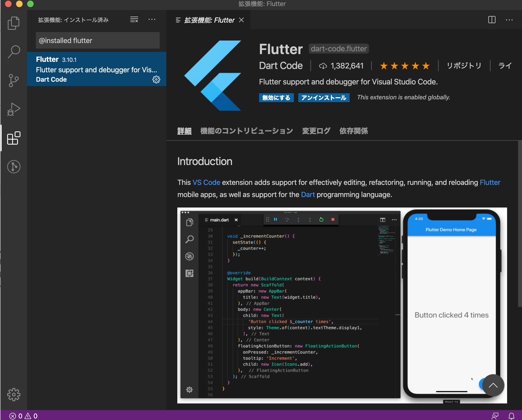Switch to the 詳細 details tab
Viewport: 522px width, 420px height.
coord(184,131)
